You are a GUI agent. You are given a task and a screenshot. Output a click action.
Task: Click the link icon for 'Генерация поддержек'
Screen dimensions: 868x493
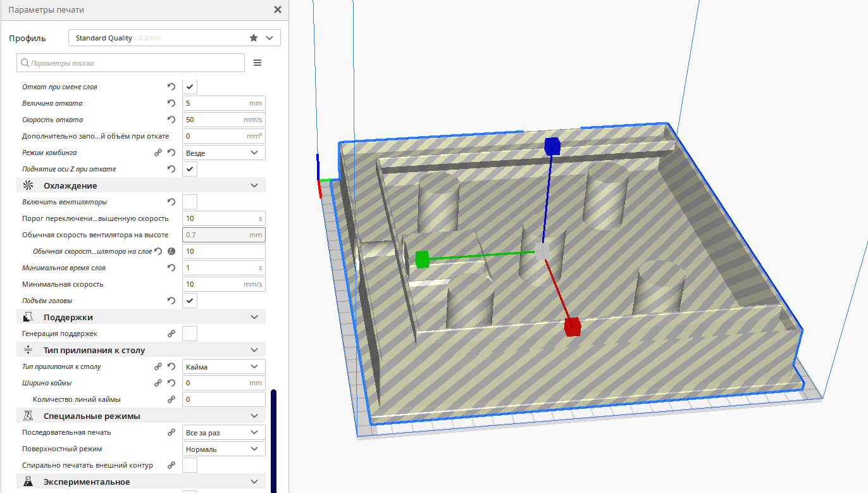click(x=171, y=334)
